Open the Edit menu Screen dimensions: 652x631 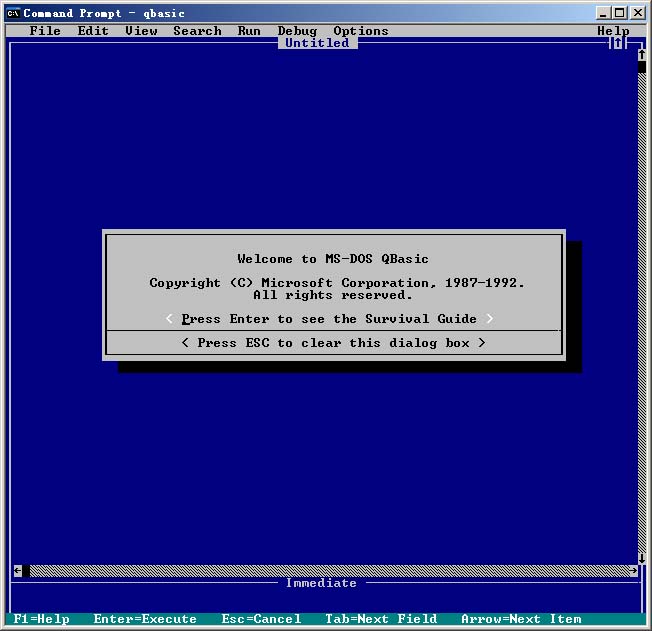click(x=93, y=31)
